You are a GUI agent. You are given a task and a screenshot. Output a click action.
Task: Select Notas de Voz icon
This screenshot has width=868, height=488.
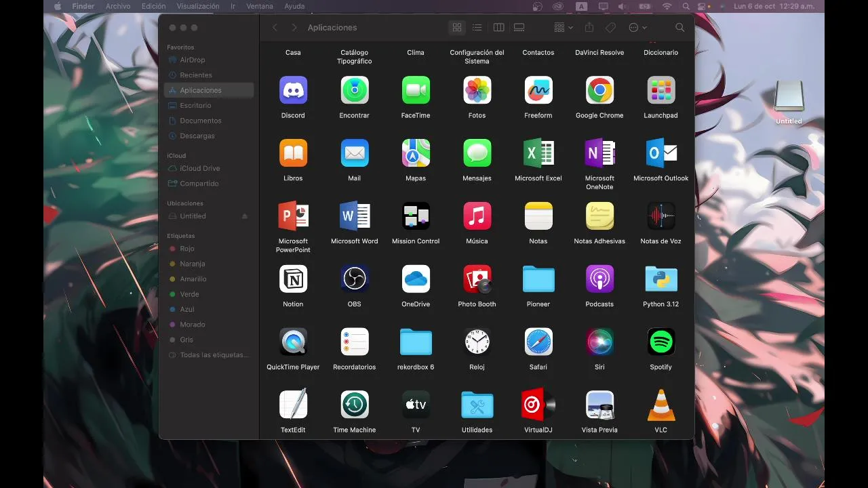(x=661, y=216)
